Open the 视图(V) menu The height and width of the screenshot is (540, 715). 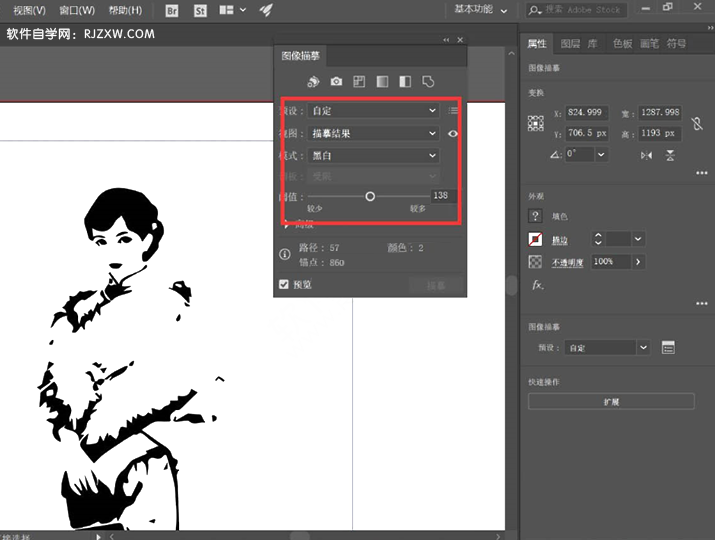point(30,10)
